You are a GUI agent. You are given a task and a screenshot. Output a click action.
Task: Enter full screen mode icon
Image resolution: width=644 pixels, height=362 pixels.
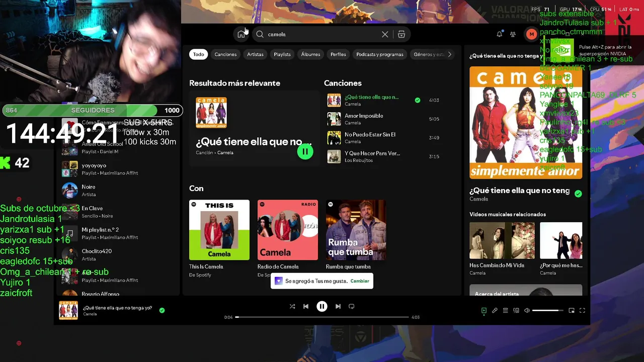(x=583, y=311)
